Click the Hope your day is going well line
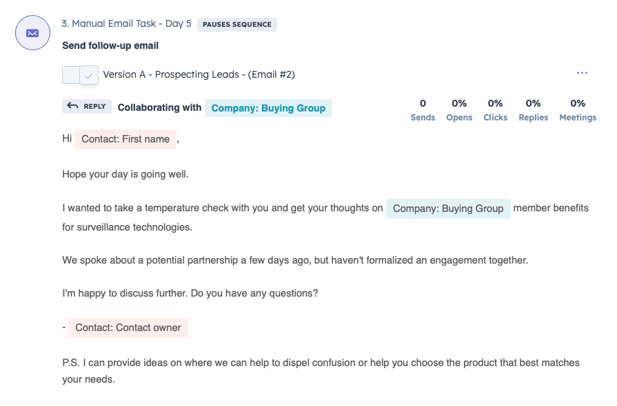Screen dimensions: 617x406 tap(125, 174)
